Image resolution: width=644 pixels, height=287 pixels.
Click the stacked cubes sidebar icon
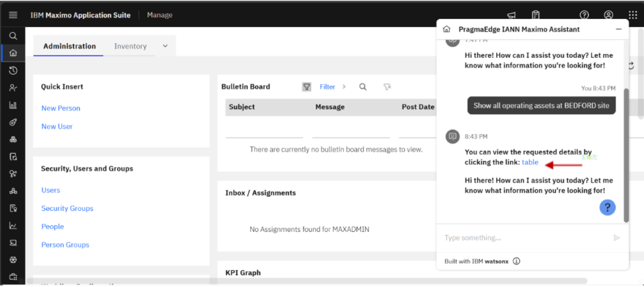pos(13,139)
